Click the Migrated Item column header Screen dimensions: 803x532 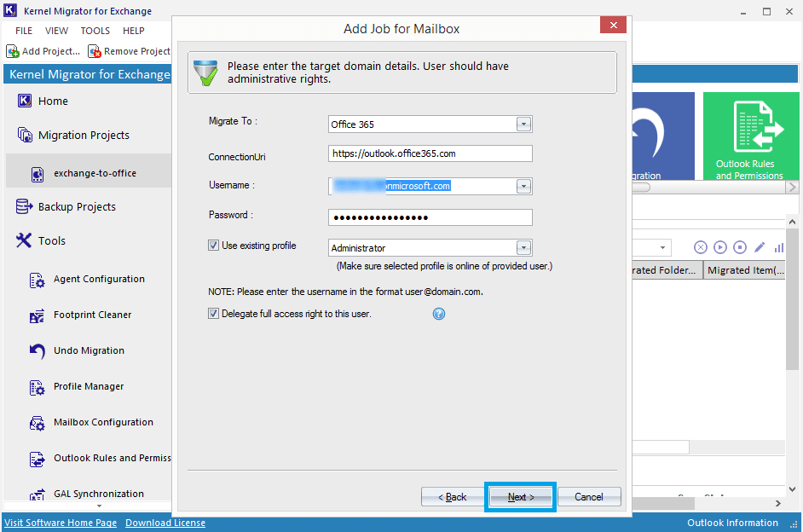coord(745,270)
